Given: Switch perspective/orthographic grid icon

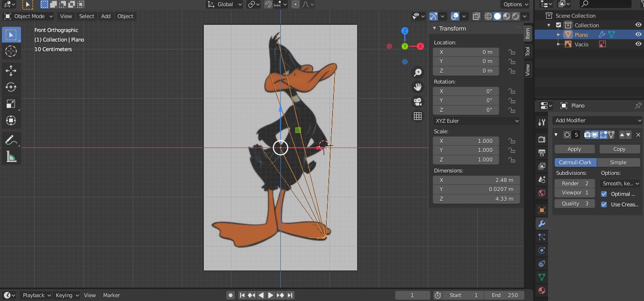Looking at the screenshot, I should pyautogui.click(x=418, y=116).
